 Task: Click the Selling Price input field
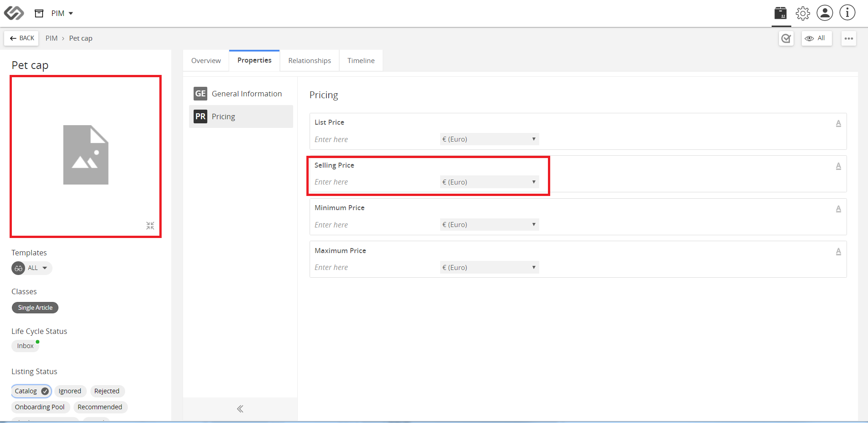[x=374, y=182]
